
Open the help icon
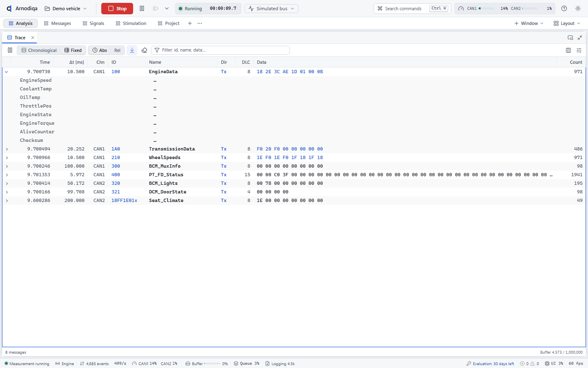tap(564, 9)
